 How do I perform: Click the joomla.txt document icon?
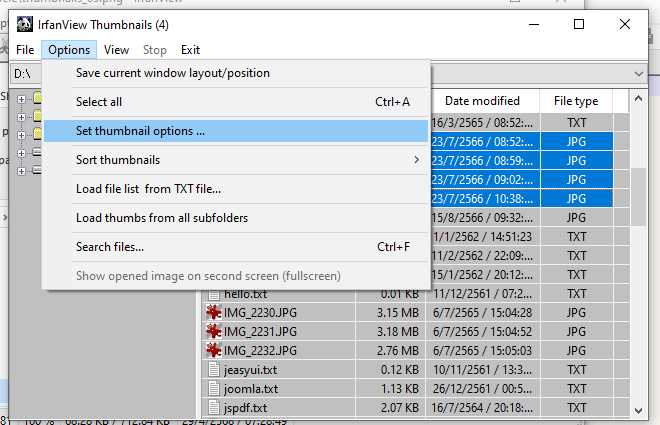[212, 389]
